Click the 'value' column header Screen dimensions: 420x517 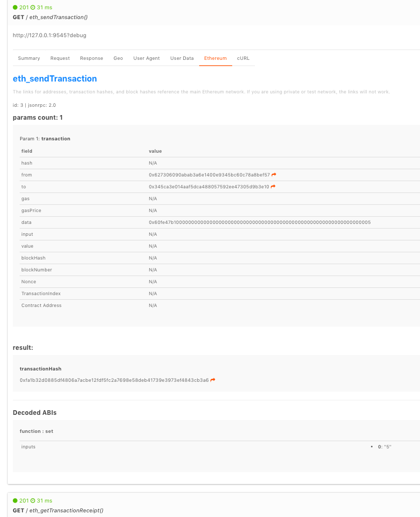click(x=155, y=151)
